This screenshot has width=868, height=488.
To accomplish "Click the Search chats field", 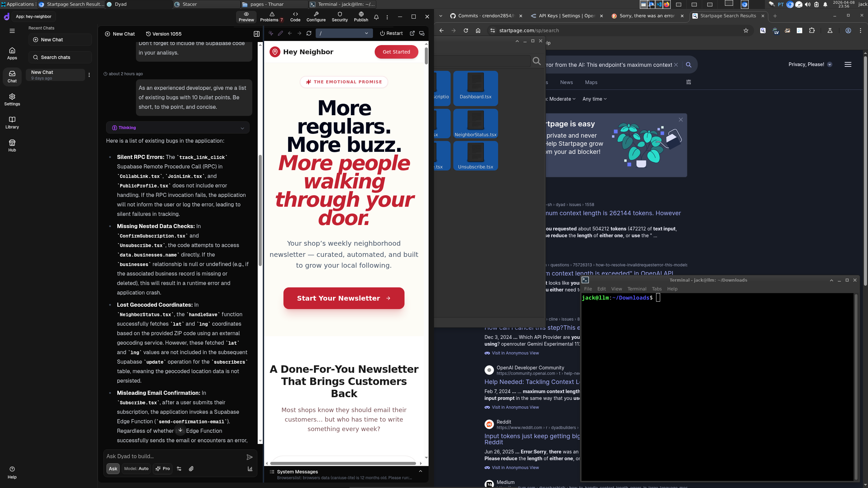I will (x=60, y=57).
